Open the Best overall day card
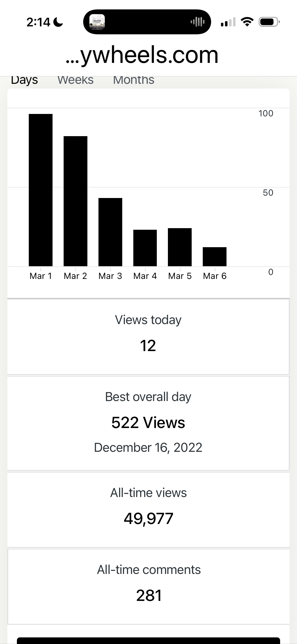The height and width of the screenshot is (644, 297). coord(148,423)
